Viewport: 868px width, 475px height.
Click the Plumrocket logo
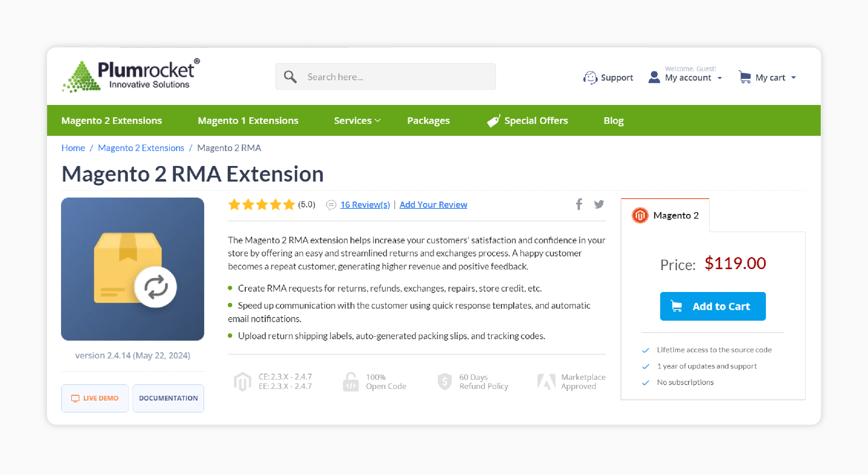(x=131, y=75)
